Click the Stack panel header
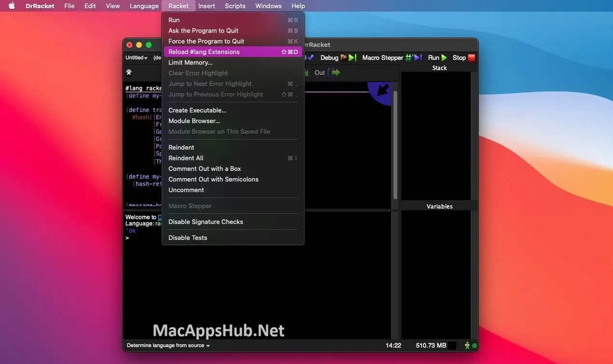This screenshot has width=613, height=364. (x=439, y=68)
